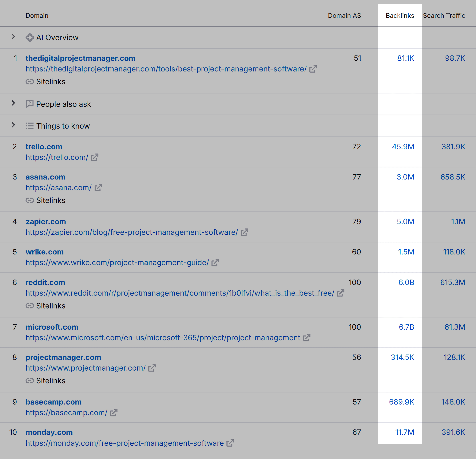Screen dimensions: 476x459
Task: Open thedigitalprojectmanager.com domain link
Action: coord(80,58)
